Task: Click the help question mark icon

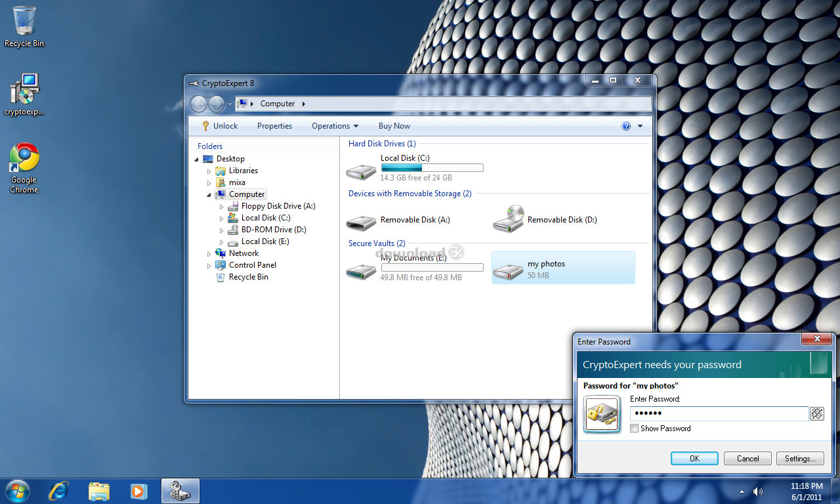Action: tap(626, 126)
